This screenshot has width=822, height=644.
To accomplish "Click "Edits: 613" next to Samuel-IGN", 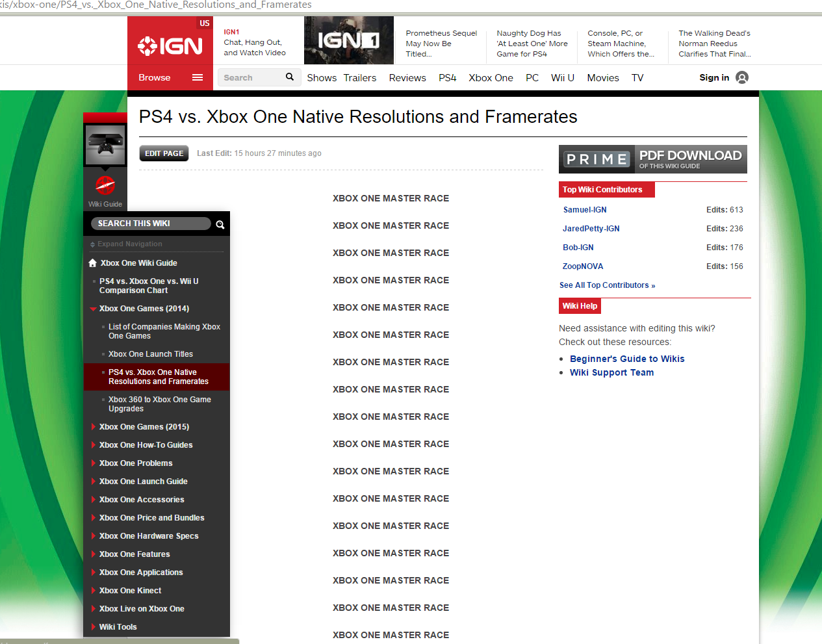I will coord(725,210).
